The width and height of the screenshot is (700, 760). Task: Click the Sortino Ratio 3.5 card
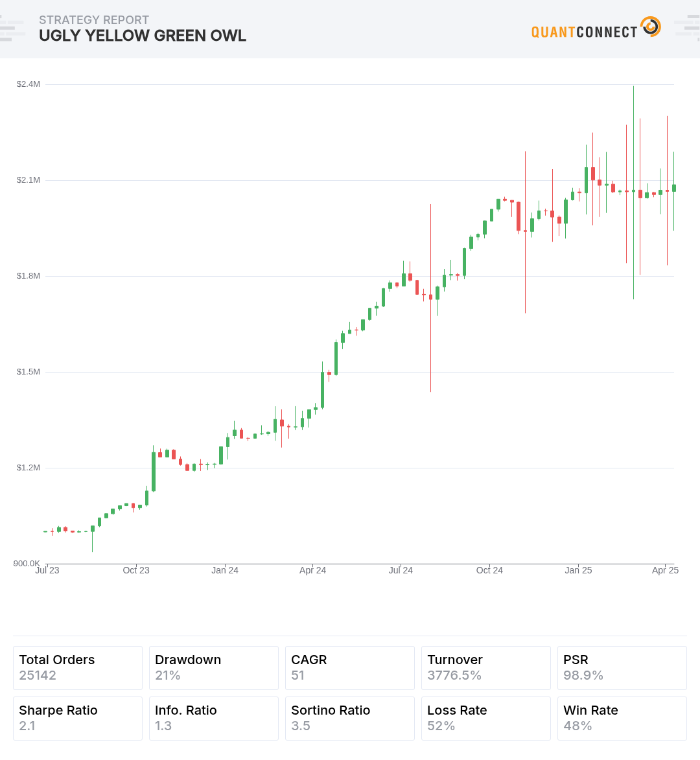[x=350, y=719]
